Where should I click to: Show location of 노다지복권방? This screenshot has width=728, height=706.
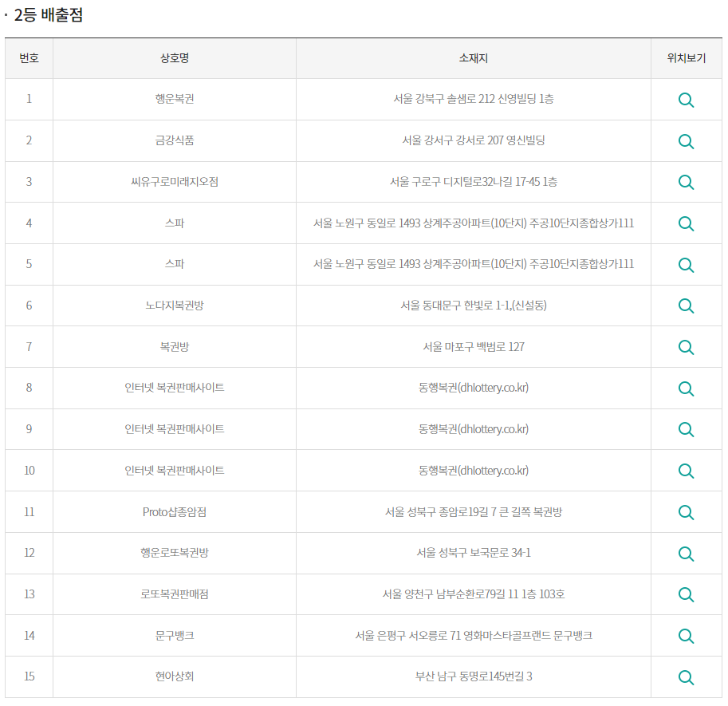tap(686, 306)
